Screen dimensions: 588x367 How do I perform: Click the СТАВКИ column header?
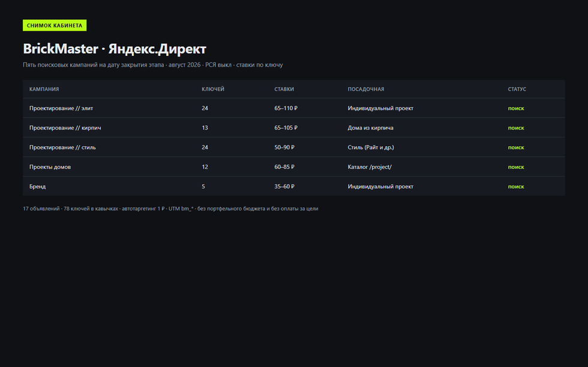point(284,89)
